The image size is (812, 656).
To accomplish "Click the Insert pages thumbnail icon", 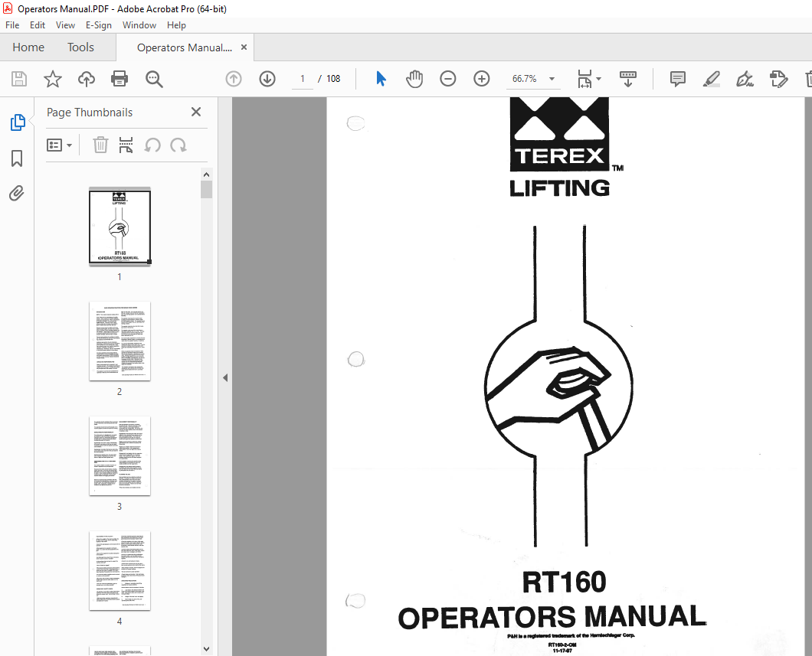I will 126,145.
